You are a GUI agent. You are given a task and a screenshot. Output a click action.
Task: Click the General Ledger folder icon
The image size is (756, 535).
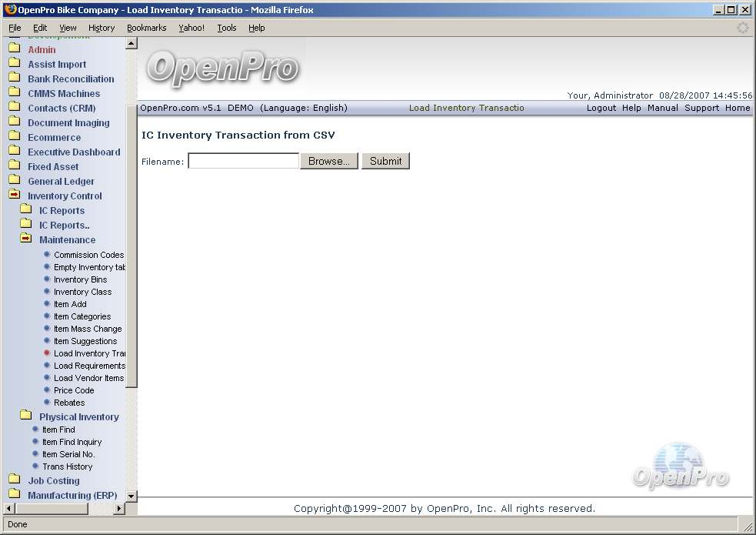coord(14,181)
